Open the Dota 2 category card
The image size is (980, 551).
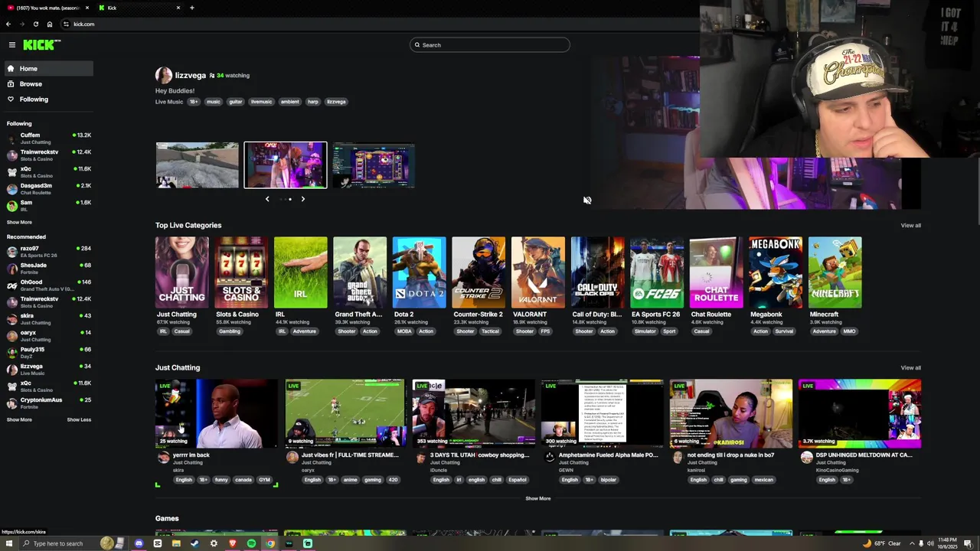[419, 272]
